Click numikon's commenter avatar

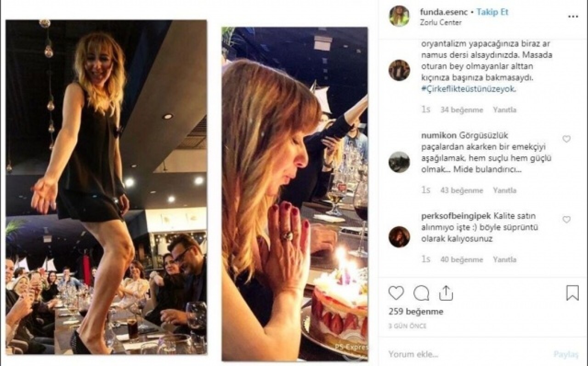click(x=399, y=162)
